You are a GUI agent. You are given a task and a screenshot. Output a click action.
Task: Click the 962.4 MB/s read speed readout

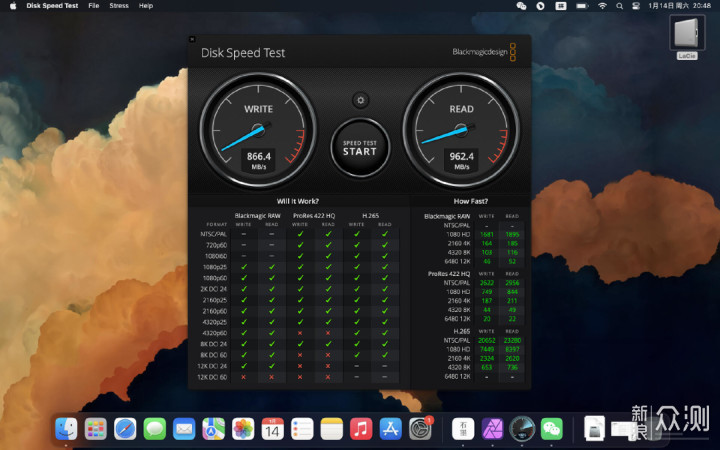(x=461, y=160)
